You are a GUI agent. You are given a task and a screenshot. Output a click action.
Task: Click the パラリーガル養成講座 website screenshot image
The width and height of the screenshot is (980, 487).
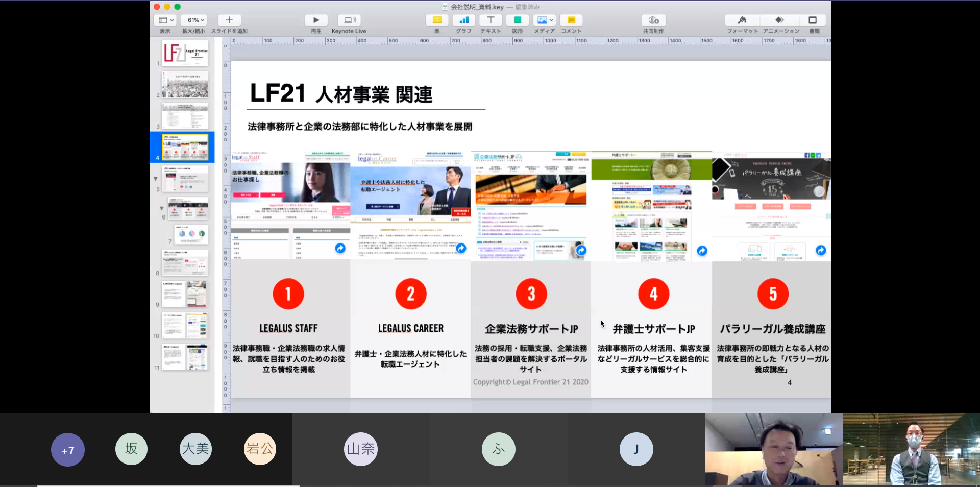771,207
